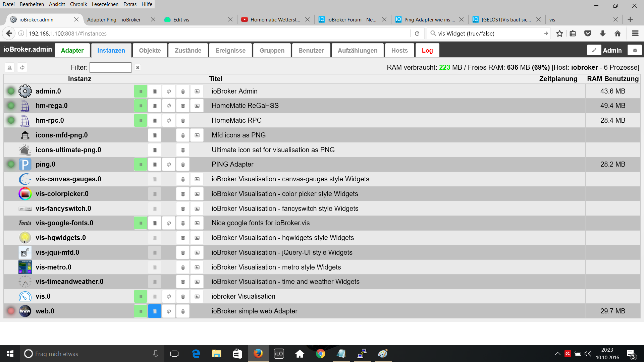Reload vis-google-fonts.0 instance
This screenshot has width=644, height=362.
pos(169,223)
